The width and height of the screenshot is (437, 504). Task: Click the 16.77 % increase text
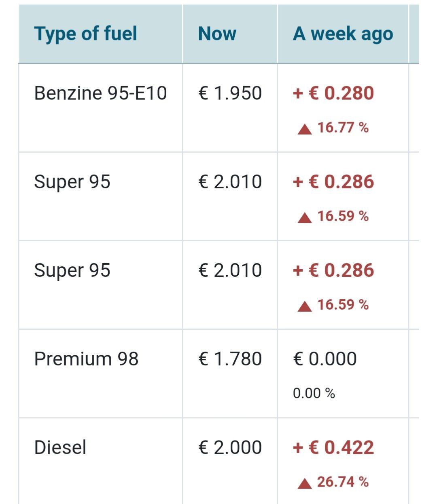point(343,128)
